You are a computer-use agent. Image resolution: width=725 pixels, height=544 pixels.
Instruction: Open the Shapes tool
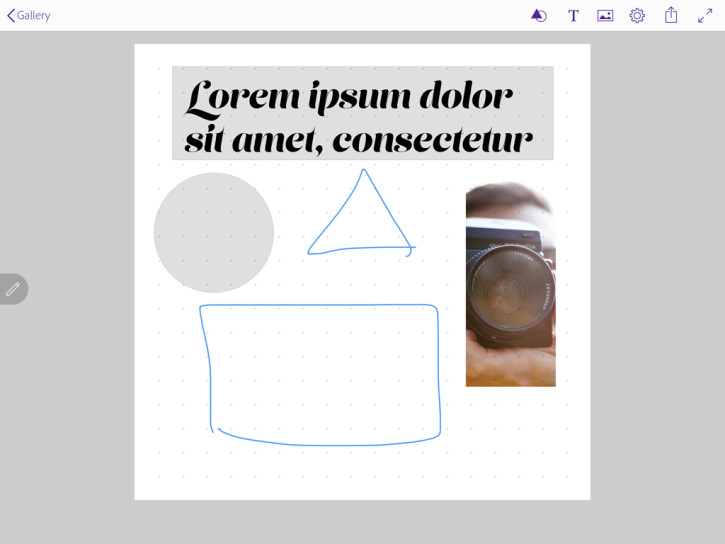coord(538,15)
